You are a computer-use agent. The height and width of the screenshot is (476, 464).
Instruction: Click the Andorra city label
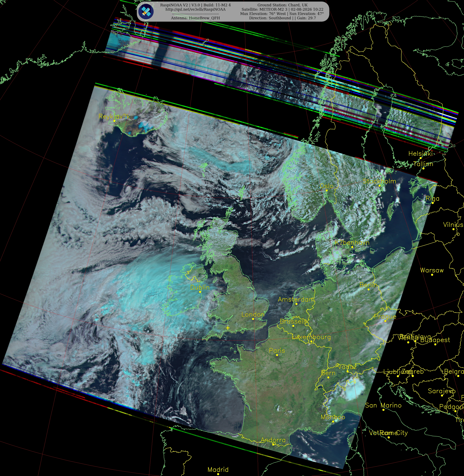click(x=273, y=440)
